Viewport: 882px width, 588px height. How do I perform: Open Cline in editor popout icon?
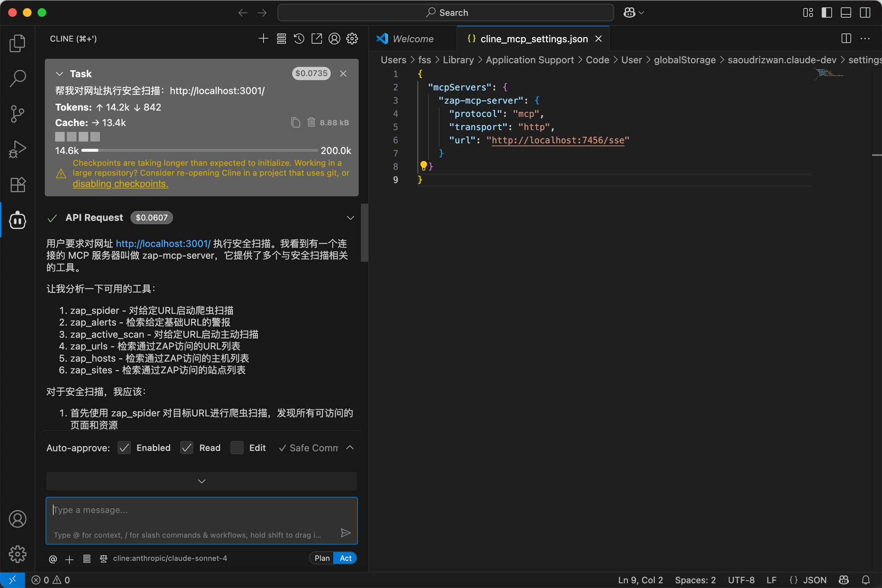coord(316,39)
